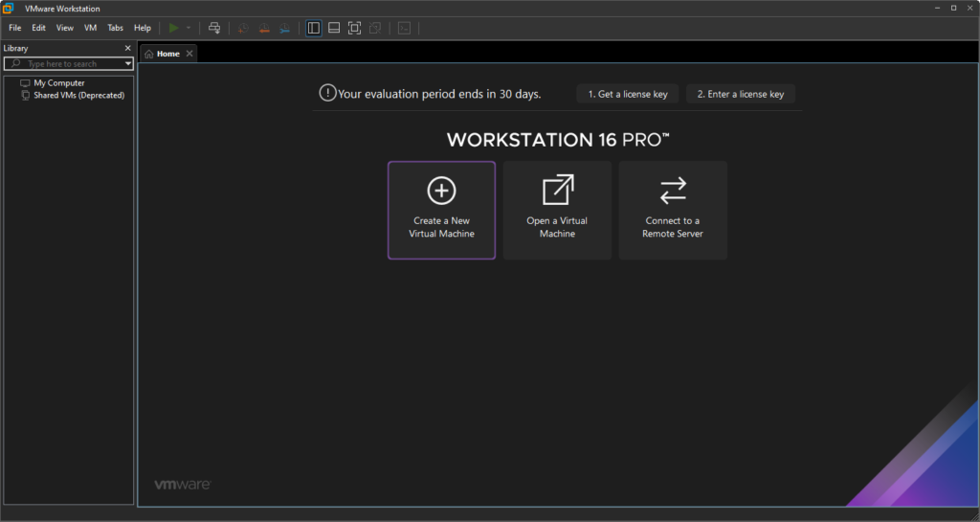Screen dimensions: 980x522
Task: Click Open a Virtual Machine tile
Action: pos(558,210)
